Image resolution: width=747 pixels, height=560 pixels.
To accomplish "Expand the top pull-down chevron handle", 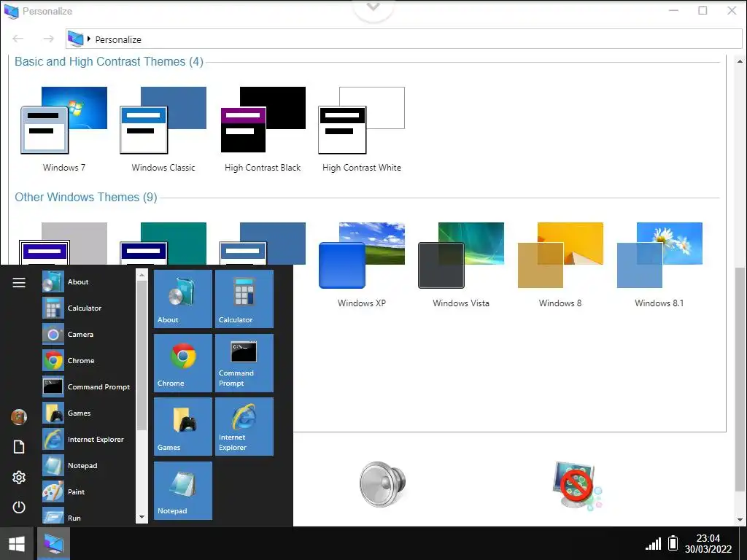I will 373,9.
